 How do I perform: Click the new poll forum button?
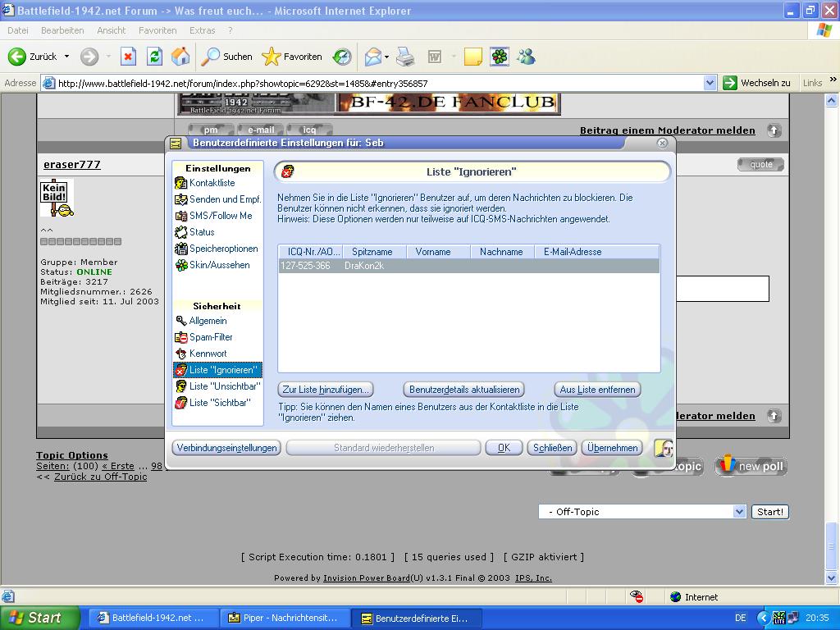point(751,466)
